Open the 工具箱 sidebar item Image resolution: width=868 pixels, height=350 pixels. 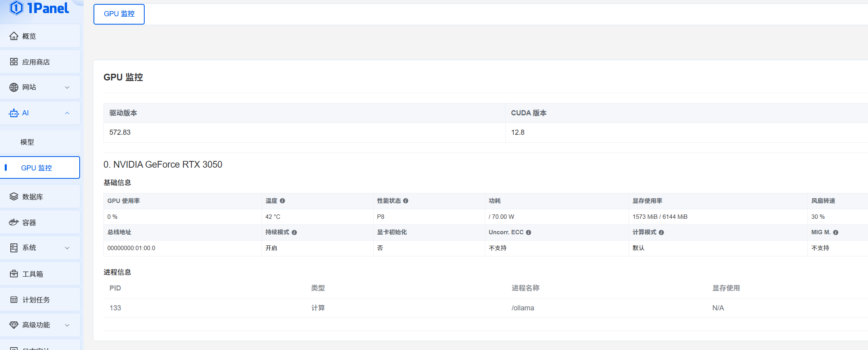[40, 274]
